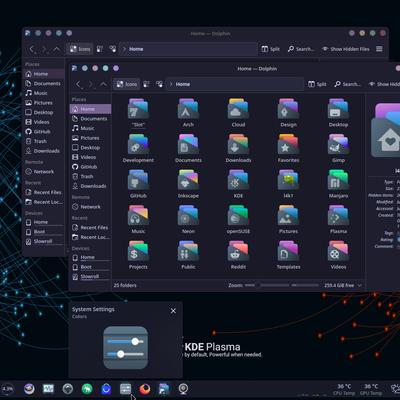Toggle Split view in the front Dolphin window
The height and width of the screenshot is (400, 400).
pos(317,84)
